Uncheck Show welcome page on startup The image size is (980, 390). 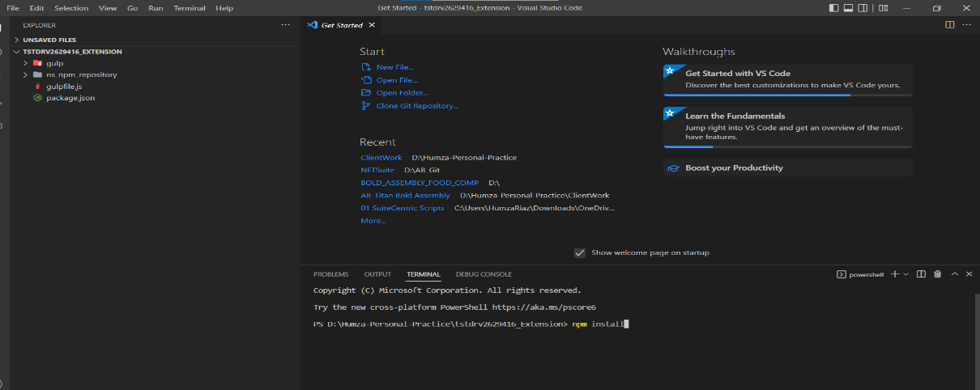click(x=580, y=252)
